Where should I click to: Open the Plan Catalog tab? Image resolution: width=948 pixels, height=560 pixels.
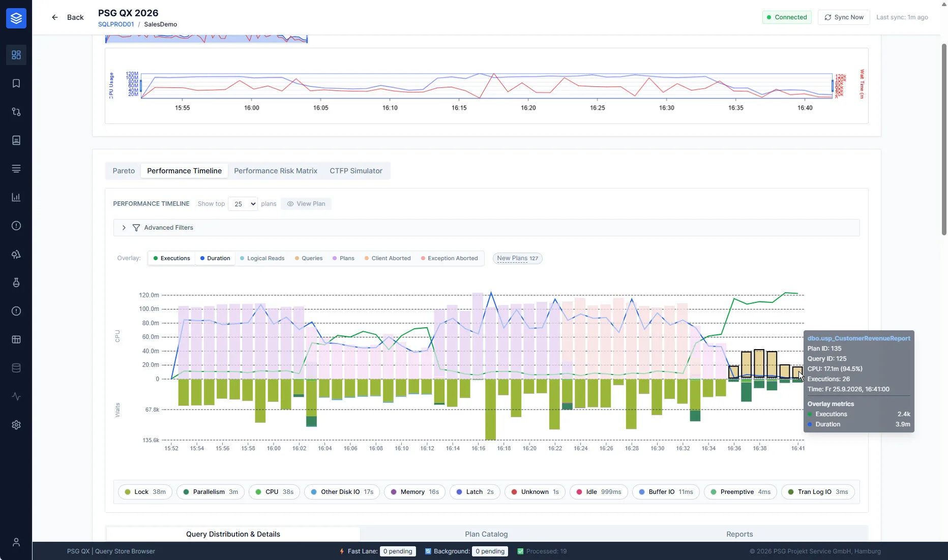coord(486,534)
